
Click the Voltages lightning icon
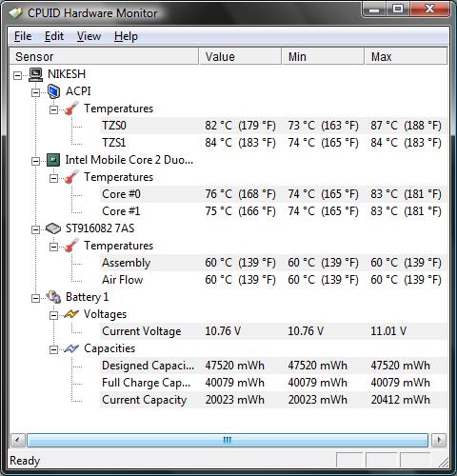pos(71,314)
